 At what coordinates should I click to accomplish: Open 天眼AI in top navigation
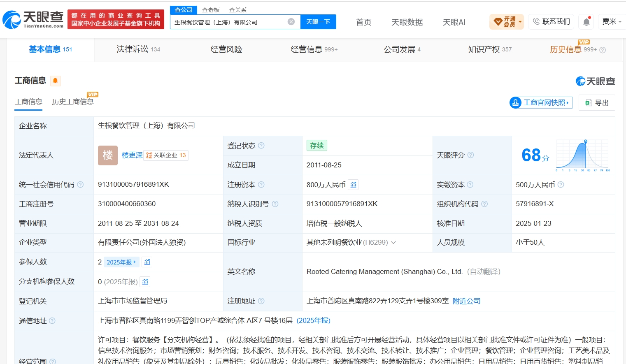(454, 22)
